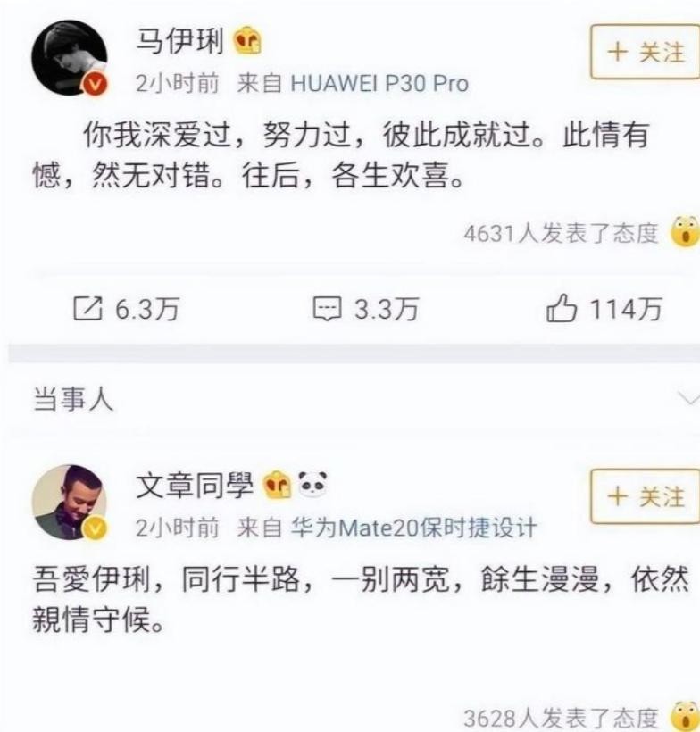Image resolution: width=700 pixels, height=732 pixels.
Task: Expand the 当事人 section chevron
Action: (x=687, y=399)
